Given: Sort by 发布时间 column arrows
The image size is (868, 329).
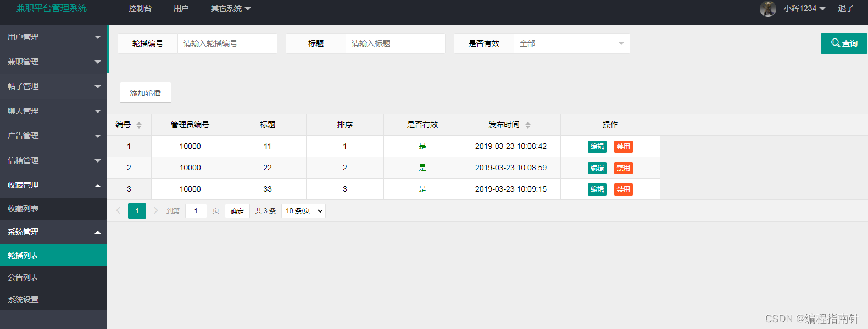Looking at the screenshot, I should [528, 125].
